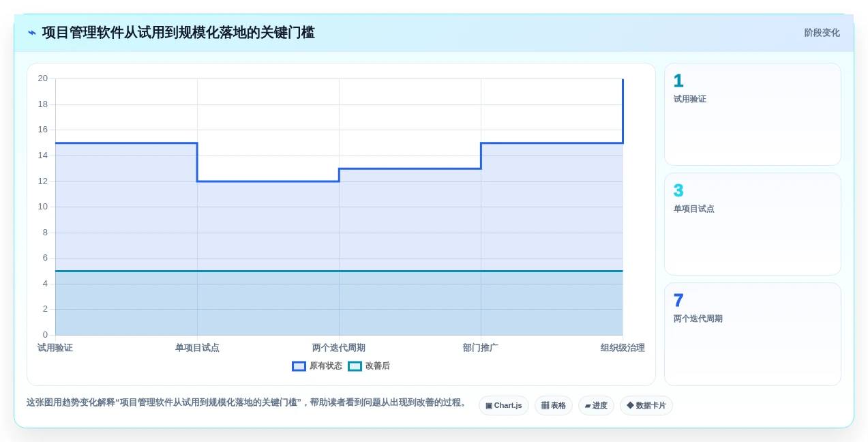
Task: Click y-axis value 4
Action: 46,284
